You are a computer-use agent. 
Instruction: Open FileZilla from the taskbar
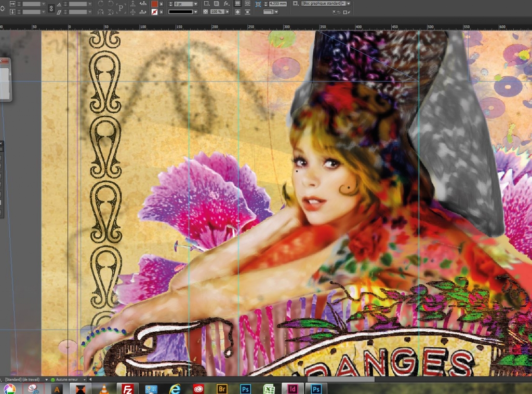[x=128, y=389]
